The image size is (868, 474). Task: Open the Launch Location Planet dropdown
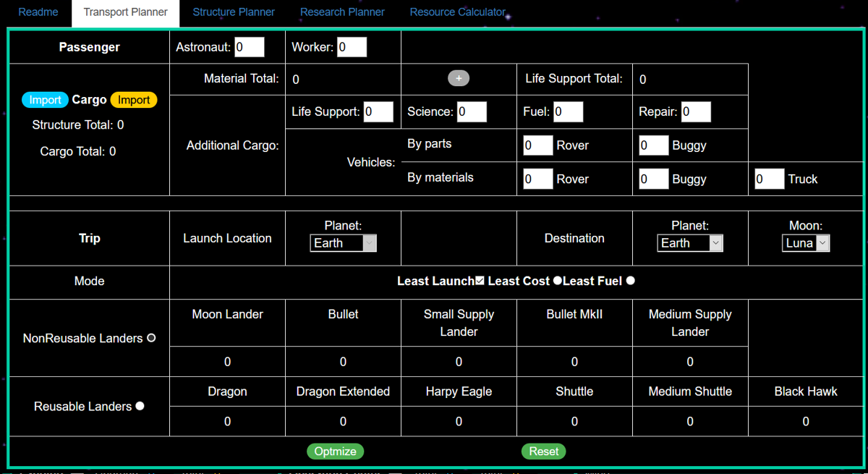pos(343,243)
